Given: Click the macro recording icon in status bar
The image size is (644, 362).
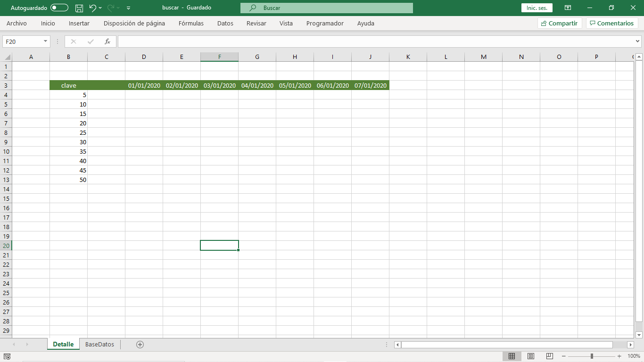Looking at the screenshot, I should tap(8, 356).
